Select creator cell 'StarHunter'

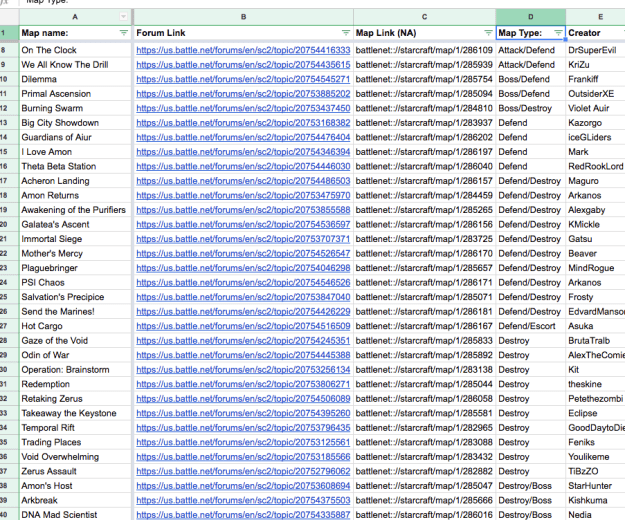(x=596, y=486)
